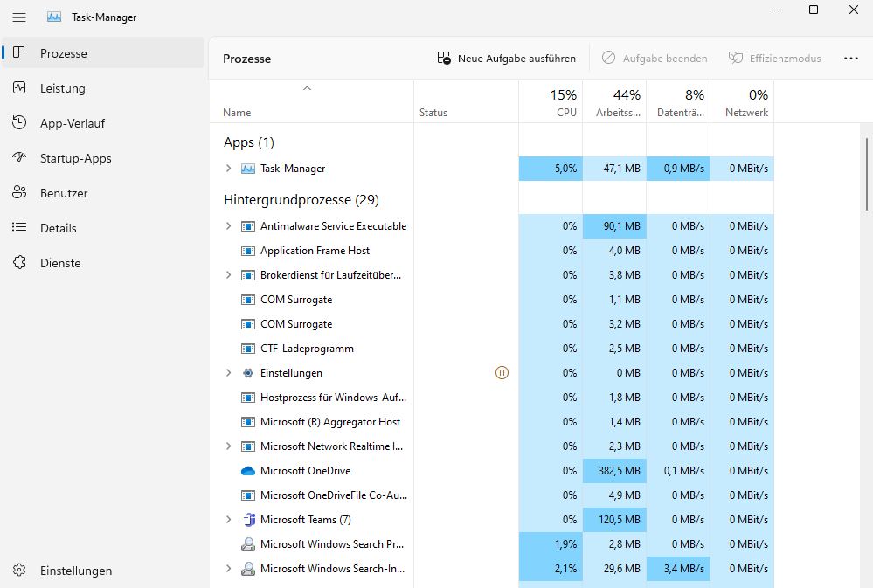Open the hamburger navigation menu
Viewport: 873px width, 588px height.
(x=19, y=17)
